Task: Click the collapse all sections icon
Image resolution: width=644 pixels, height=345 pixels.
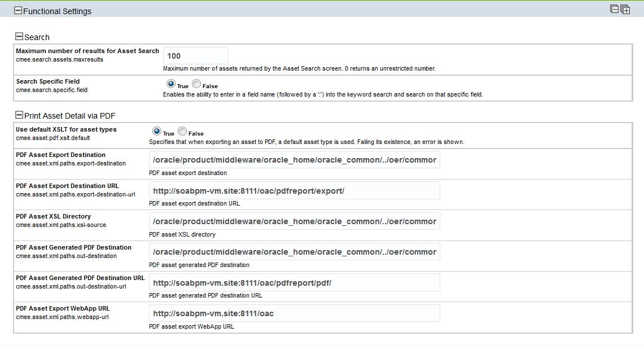Action: click(615, 9)
